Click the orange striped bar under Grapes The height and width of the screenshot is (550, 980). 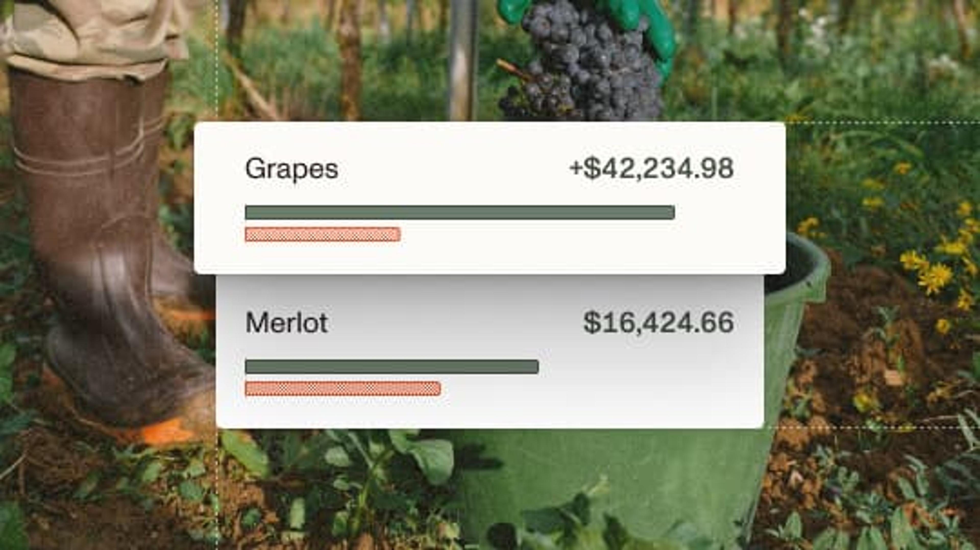[323, 234]
